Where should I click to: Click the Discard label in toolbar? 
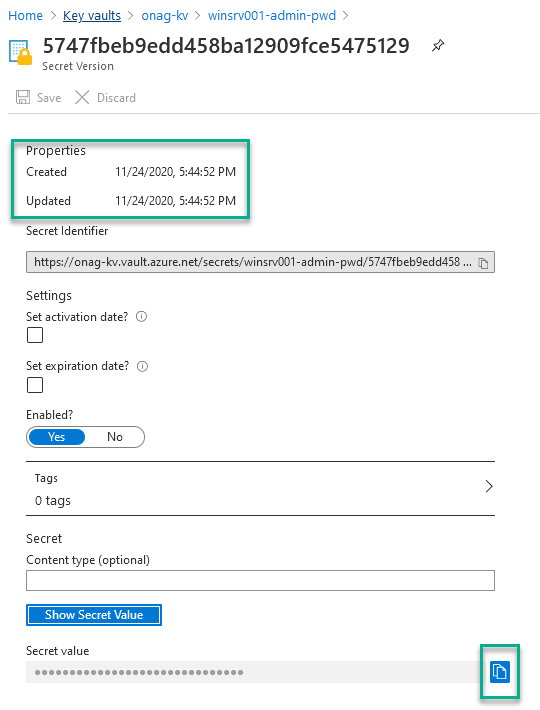tap(116, 98)
